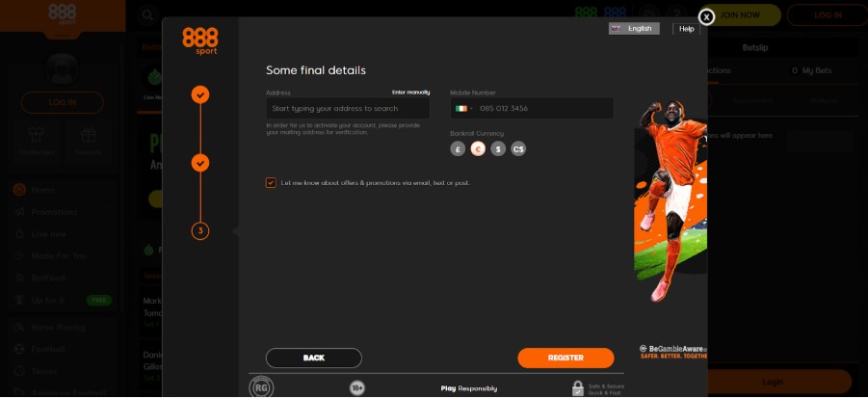Open the Help link

(687, 29)
